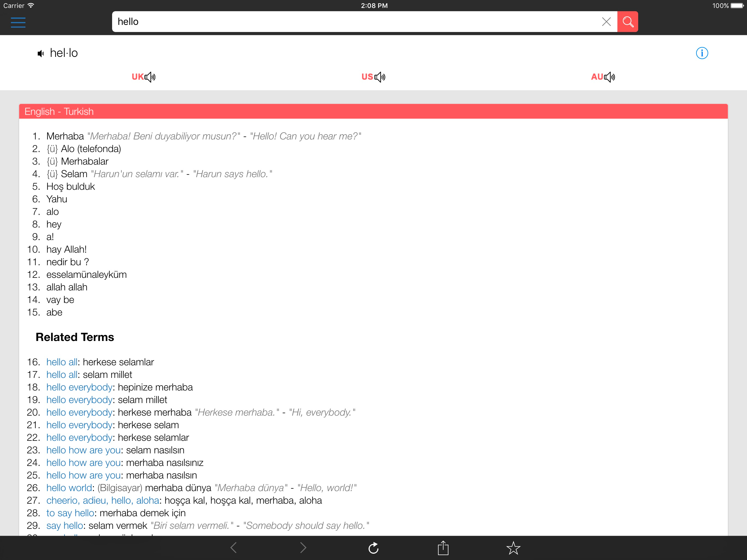Select the '2:08 PM' clock
The height and width of the screenshot is (560, 747).
click(x=374, y=5)
